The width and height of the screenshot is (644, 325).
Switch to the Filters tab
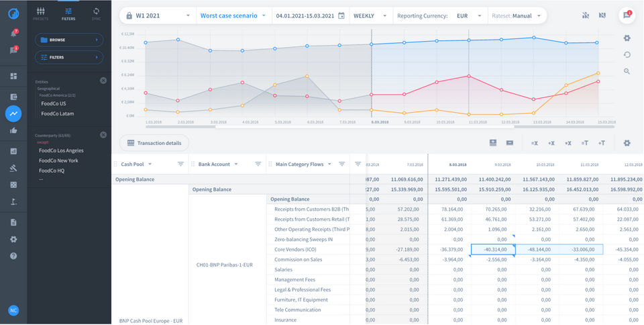pos(68,14)
